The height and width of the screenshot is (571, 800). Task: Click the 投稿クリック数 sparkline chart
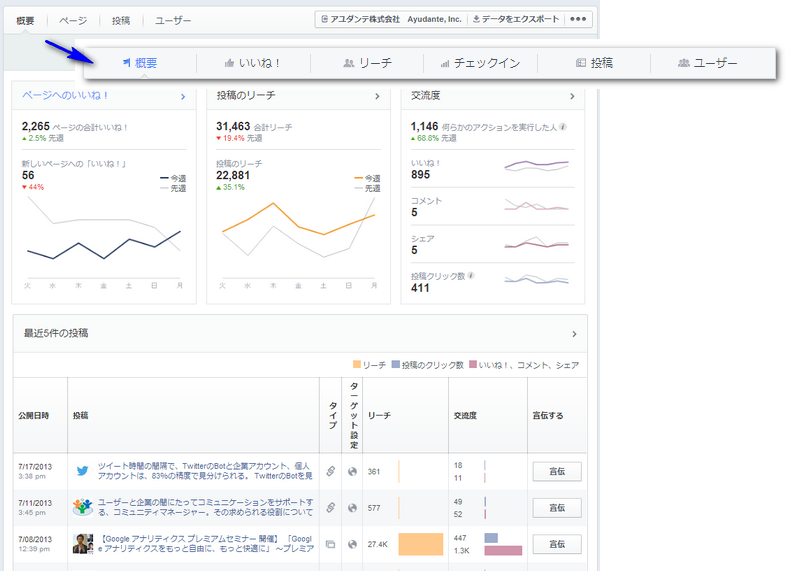(x=536, y=279)
